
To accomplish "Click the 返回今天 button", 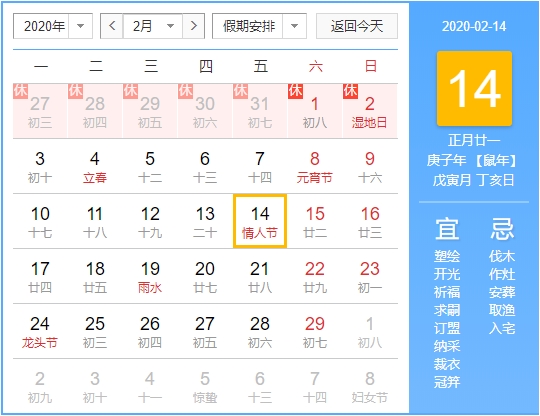I will (357, 26).
